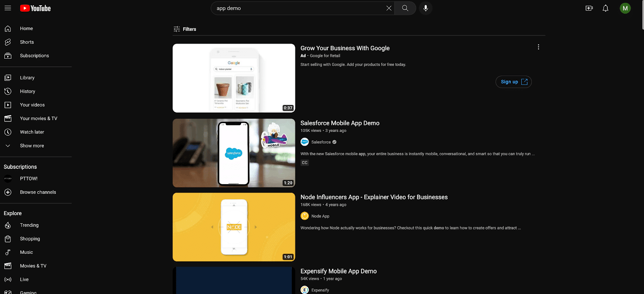Expand the Show more chevron
Screen dimensions: 644x294
click(8, 146)
